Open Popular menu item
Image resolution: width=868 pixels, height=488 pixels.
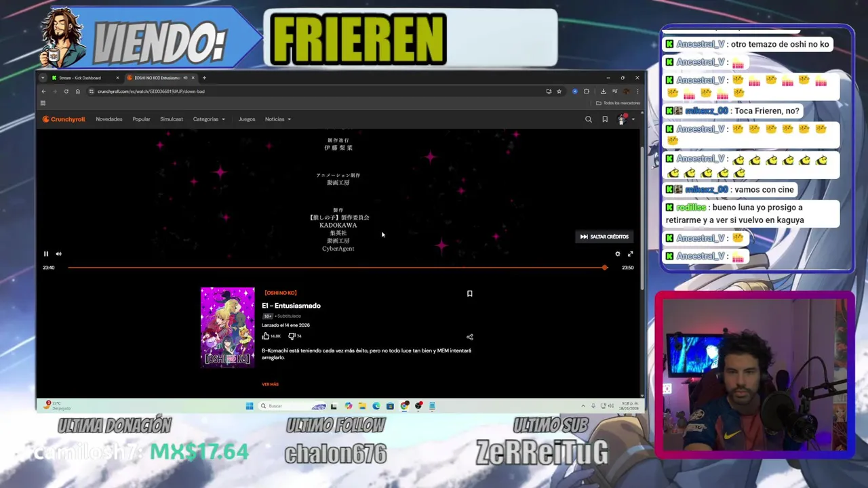pos(141,119)
